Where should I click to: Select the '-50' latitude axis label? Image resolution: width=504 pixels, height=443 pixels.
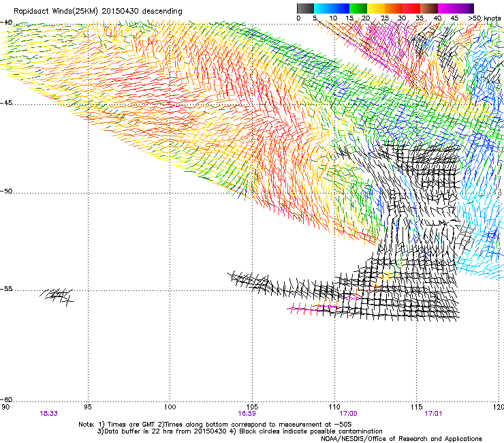click(x=6, y=191)
